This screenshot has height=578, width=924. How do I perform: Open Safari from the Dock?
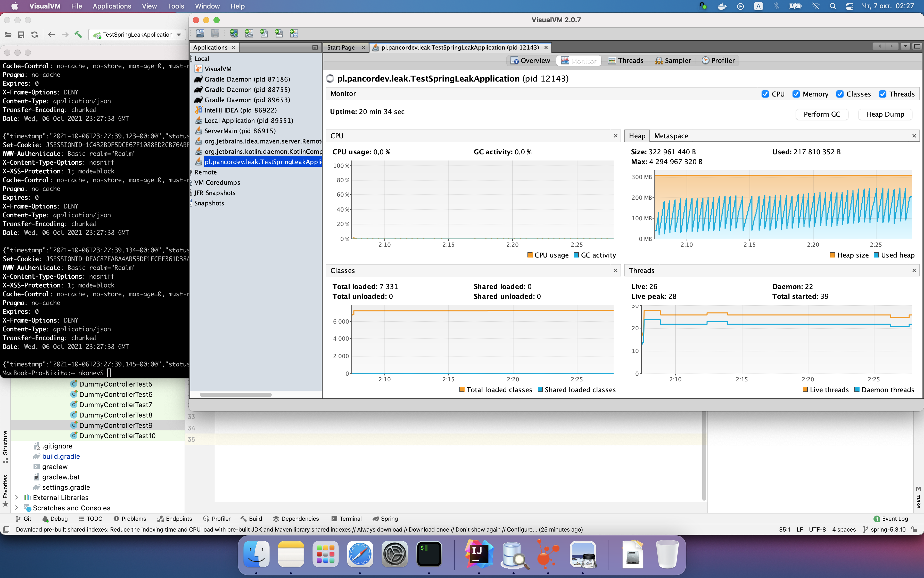[360, 554]
